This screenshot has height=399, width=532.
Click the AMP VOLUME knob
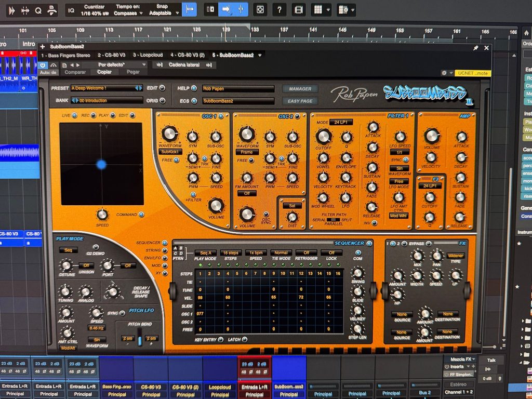point(432,136)
